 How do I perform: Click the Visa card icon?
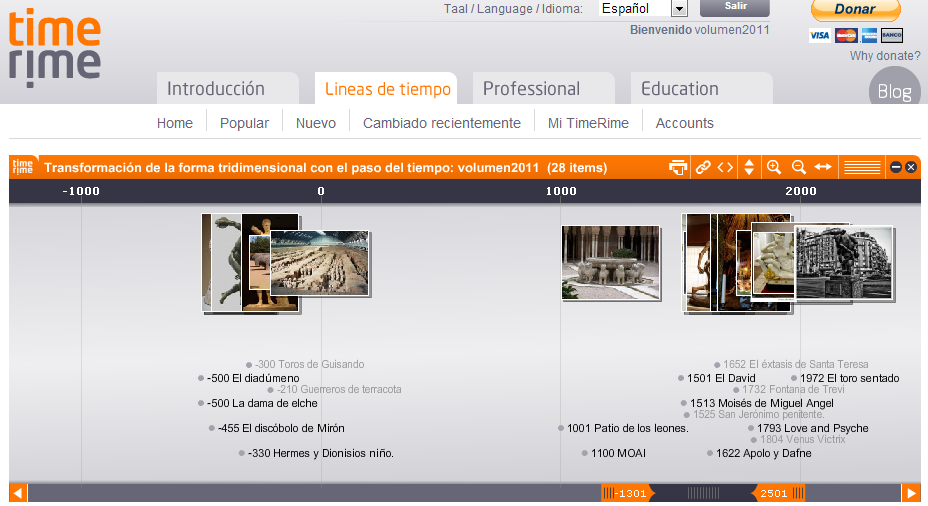[820, 36]
